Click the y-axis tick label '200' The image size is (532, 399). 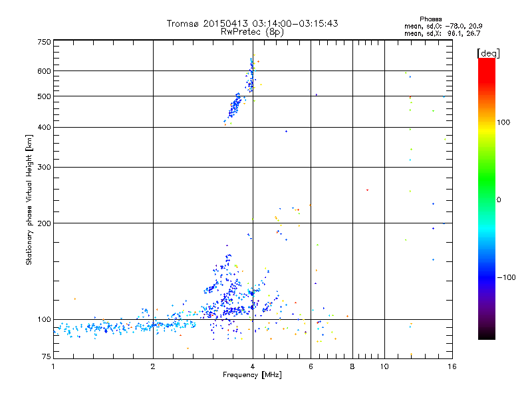pos(44,223)
